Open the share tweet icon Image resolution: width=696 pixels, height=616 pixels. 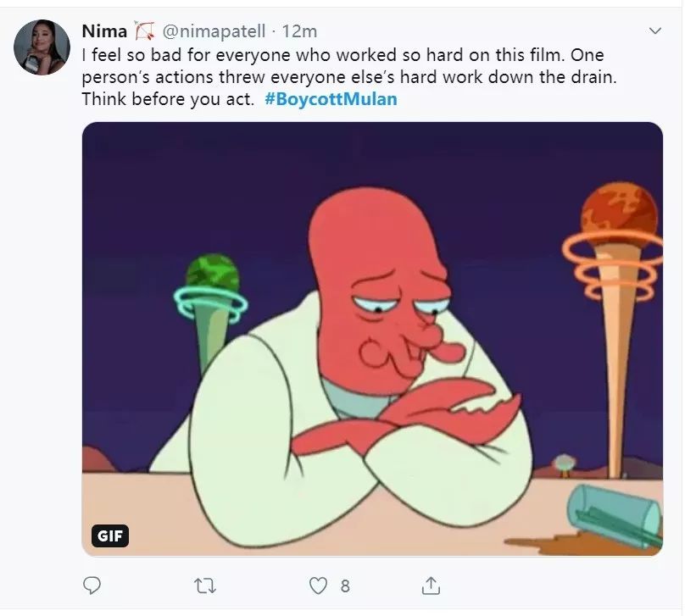(431, 585)
